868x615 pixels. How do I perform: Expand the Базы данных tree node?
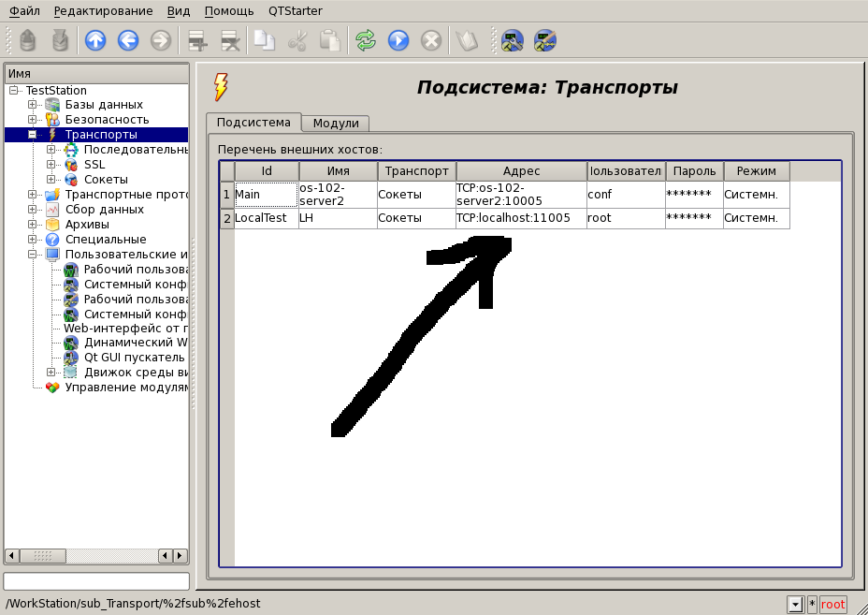tap(33, 105)
